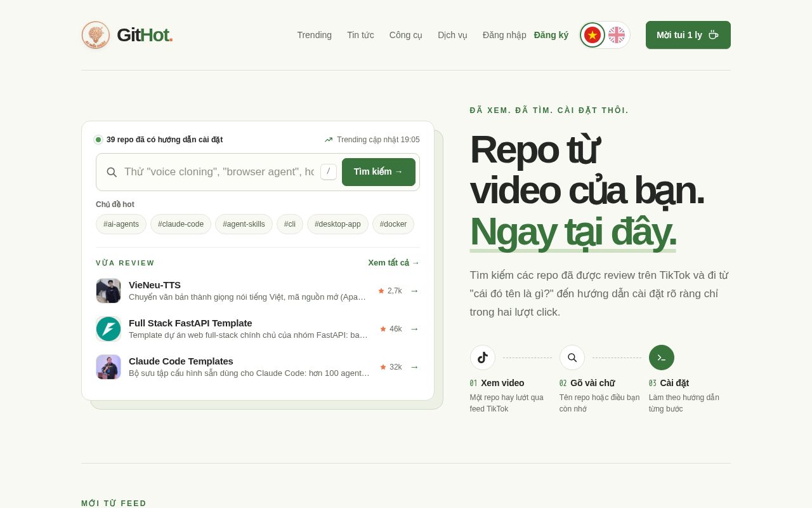Open the Full Stack FastAPI Template logo icon
Image resolution: width=812 pixels, height=508 pixels.
(x=108, y=329)
